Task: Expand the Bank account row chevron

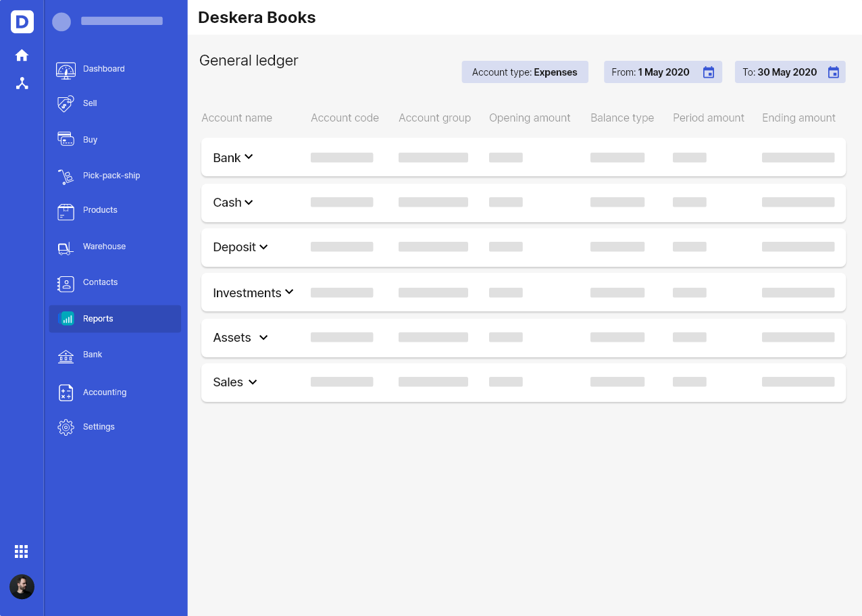Action: [249, 157]
